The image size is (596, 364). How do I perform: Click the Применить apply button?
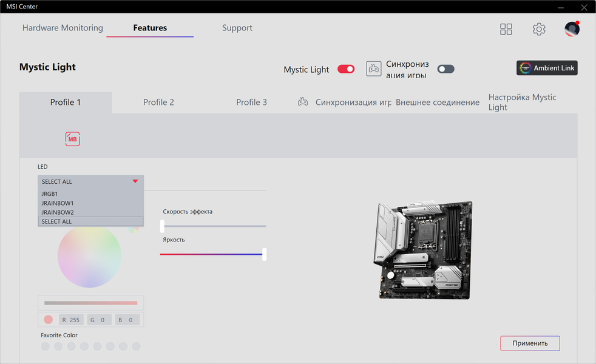click(530, 343)
